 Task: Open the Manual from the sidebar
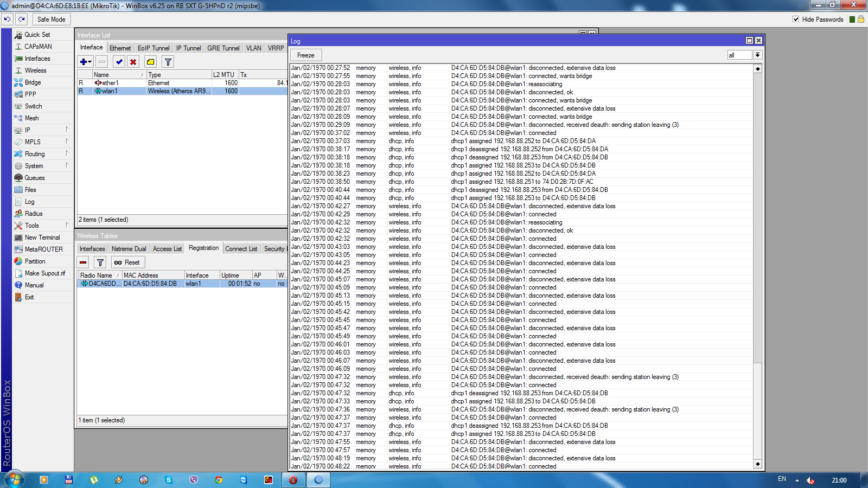coord(34,285)
